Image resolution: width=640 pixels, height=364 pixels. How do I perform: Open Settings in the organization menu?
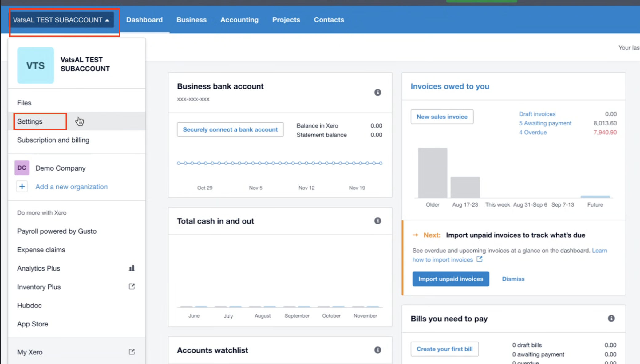click(30, 121)
